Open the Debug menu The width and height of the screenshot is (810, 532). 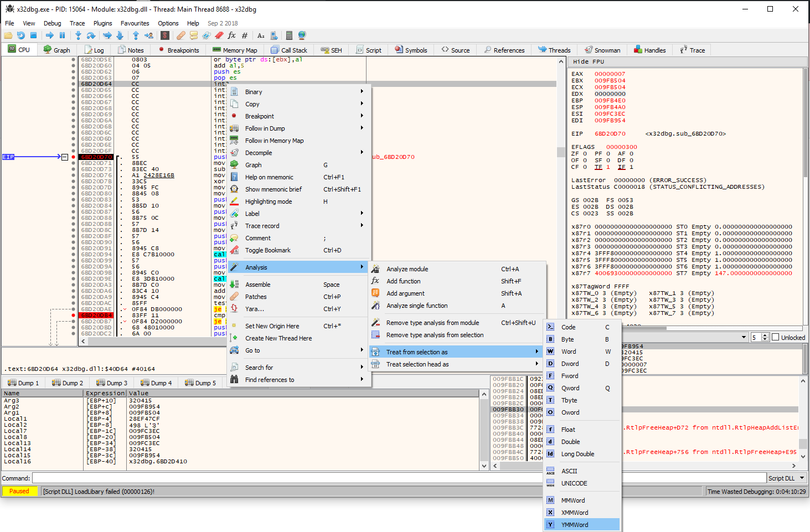tap(53, 23)
